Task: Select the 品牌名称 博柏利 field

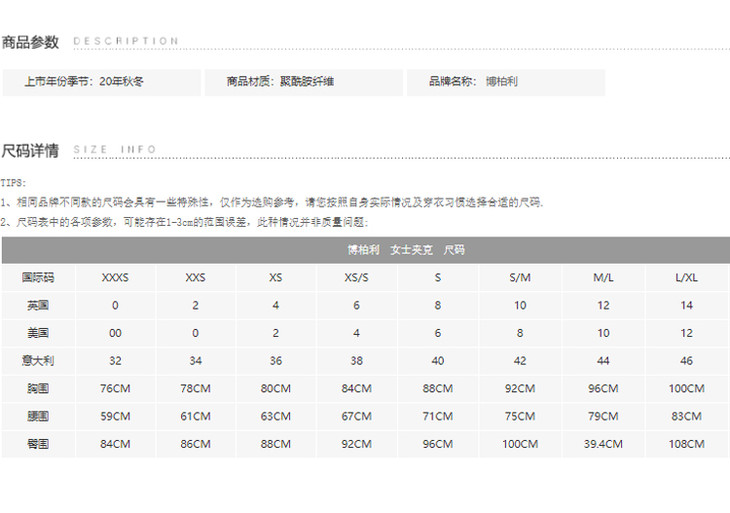Action: (473, 82)
